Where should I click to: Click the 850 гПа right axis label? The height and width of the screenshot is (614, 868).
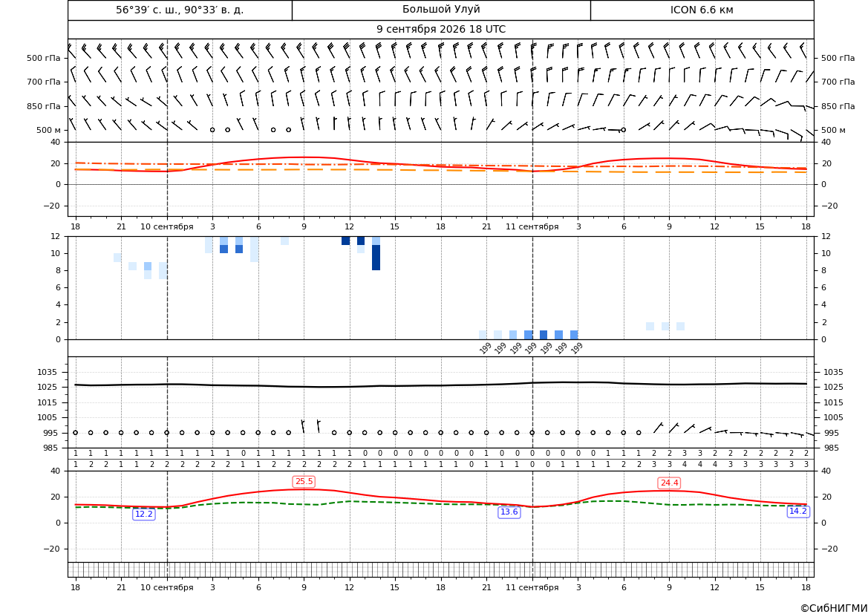pos(838,105)
